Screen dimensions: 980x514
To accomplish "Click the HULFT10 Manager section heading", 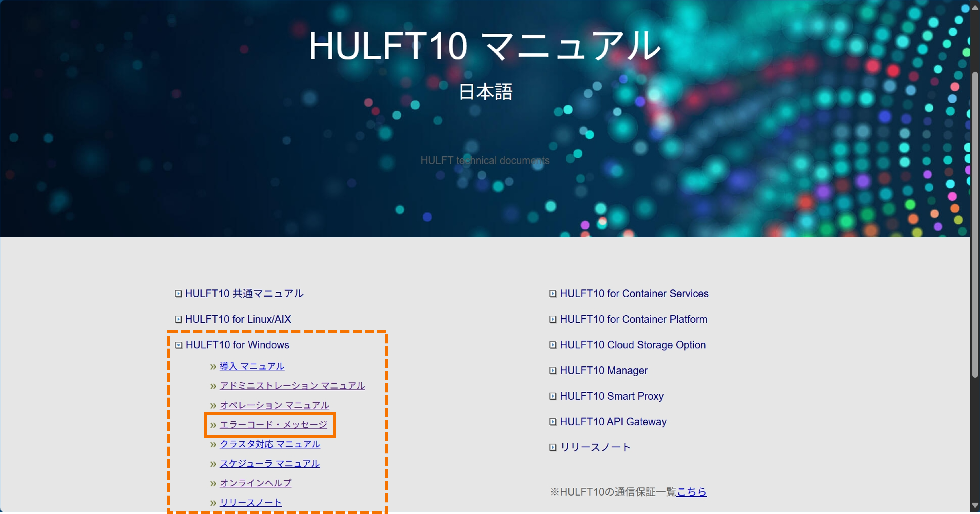I will pyautogui.click(x=603, y=371).
